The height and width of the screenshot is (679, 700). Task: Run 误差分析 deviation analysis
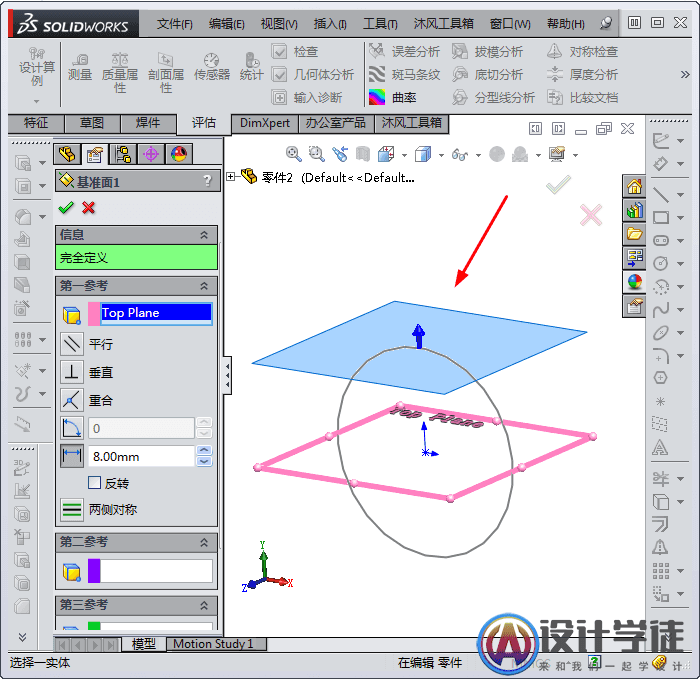point(404,51)
